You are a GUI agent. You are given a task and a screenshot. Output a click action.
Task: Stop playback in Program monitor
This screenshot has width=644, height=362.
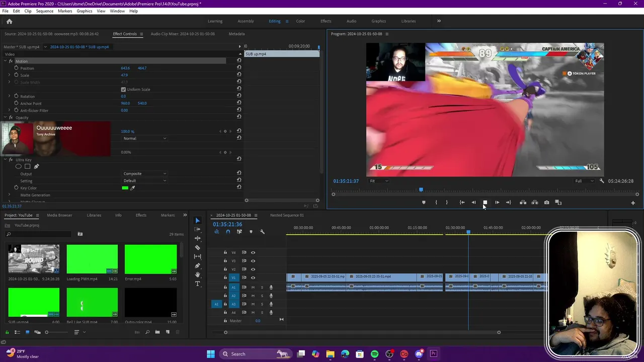pos(485,203)
